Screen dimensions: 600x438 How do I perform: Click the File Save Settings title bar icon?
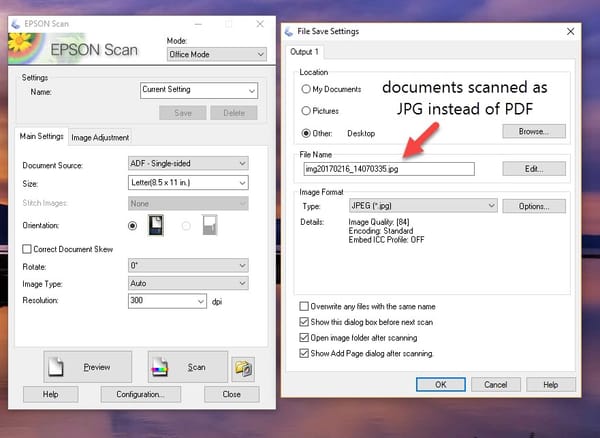[289, 31]
